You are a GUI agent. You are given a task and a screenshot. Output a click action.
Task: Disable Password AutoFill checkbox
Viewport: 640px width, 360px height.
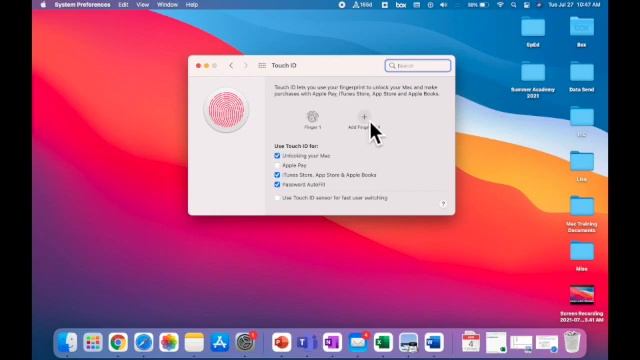coord(277,184)
